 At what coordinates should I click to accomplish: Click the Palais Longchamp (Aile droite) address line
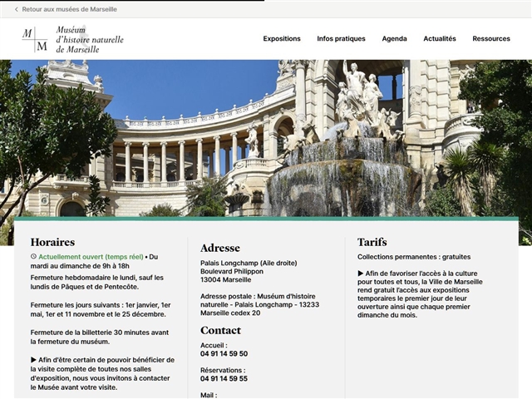pos(249,263)
